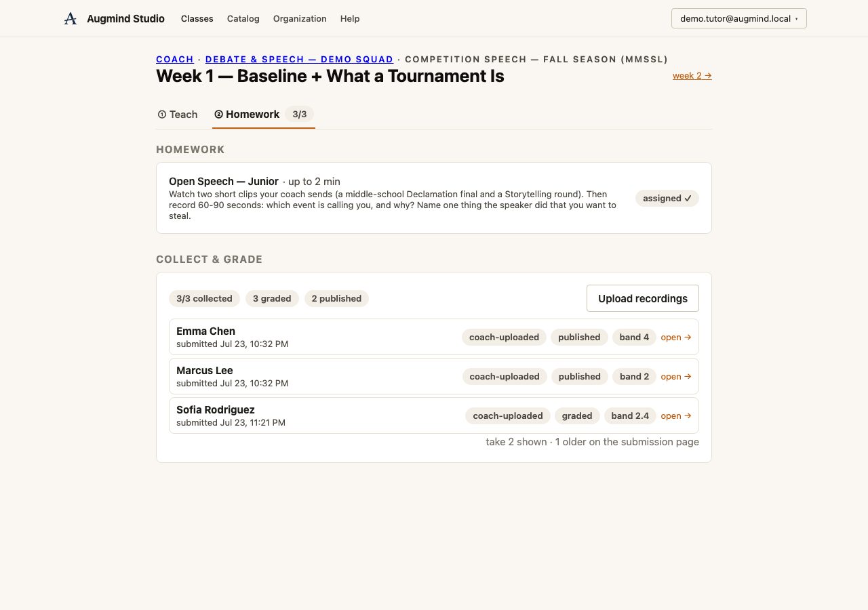Open the Classes menu

[x=197, y=19]
